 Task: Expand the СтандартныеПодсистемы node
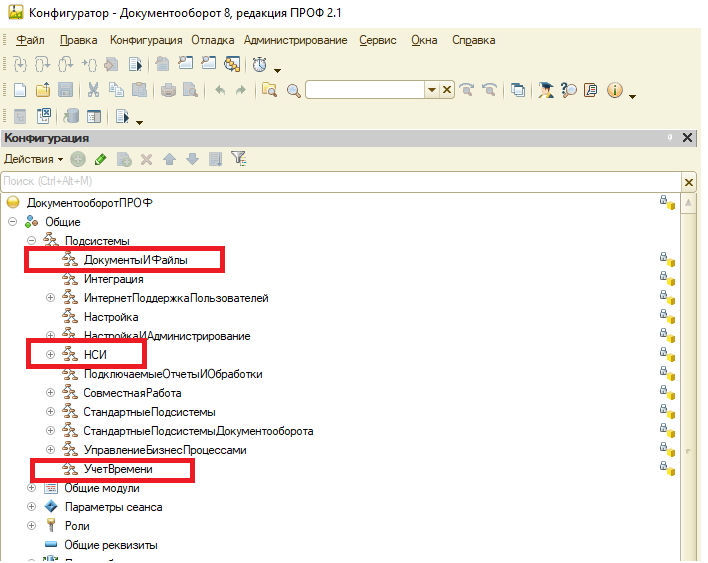click(51, 411)
